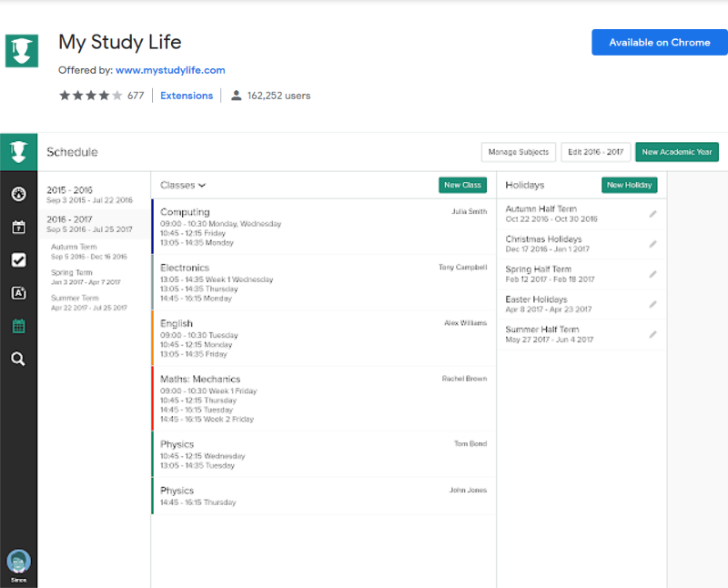This screenshot has height=588, width=728.
Task: Click pencil icon for Easter Holidays
Action: point(652,304)
